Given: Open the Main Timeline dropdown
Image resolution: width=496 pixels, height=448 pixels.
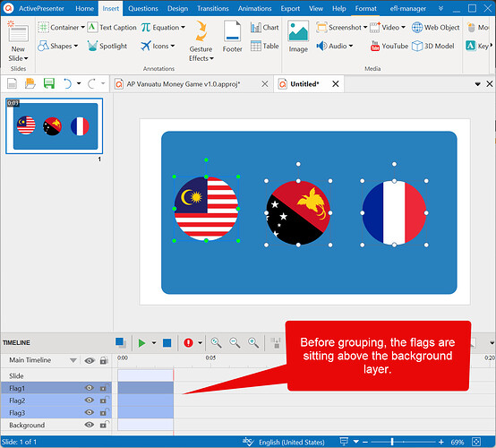Looking at the screenshot, I should click(x=73, y=360).
